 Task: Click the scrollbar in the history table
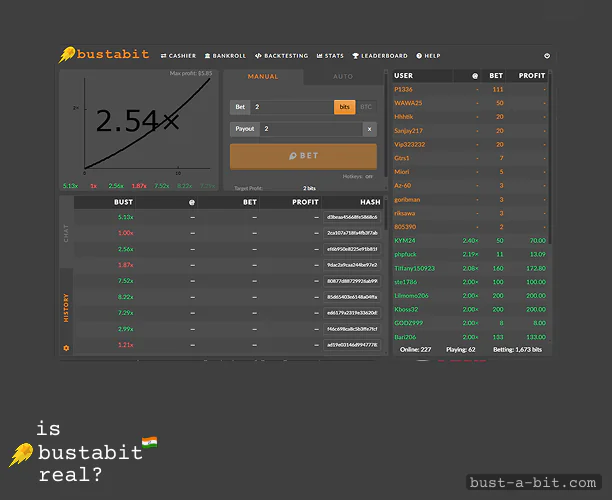click(386, 213)
